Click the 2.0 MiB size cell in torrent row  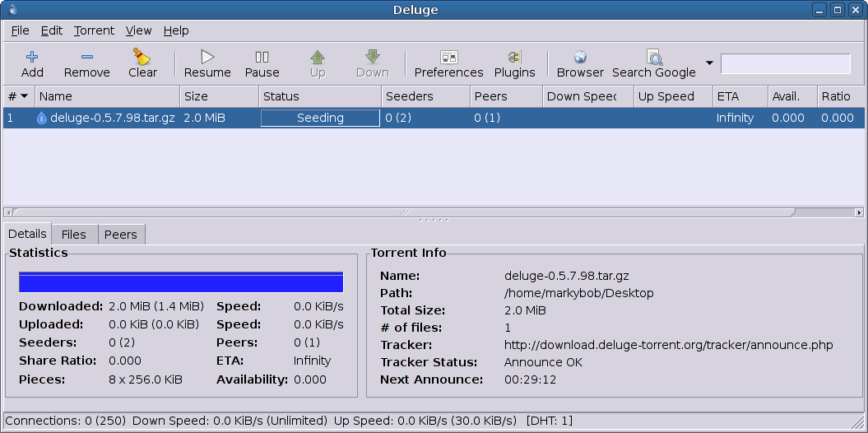204,118
